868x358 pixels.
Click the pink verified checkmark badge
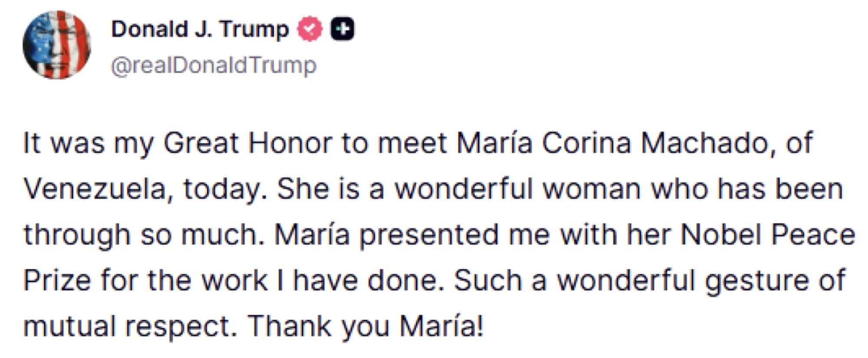point(309,29)
